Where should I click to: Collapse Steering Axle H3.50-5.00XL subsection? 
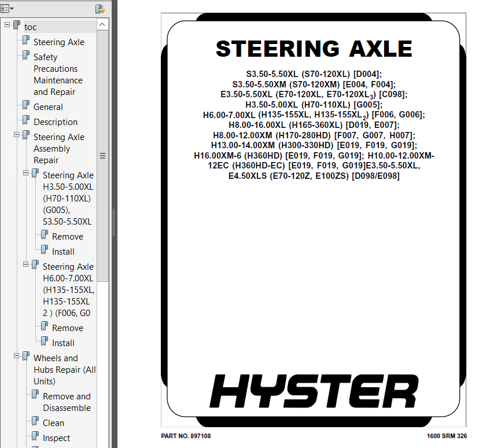[x=25, y=173]
